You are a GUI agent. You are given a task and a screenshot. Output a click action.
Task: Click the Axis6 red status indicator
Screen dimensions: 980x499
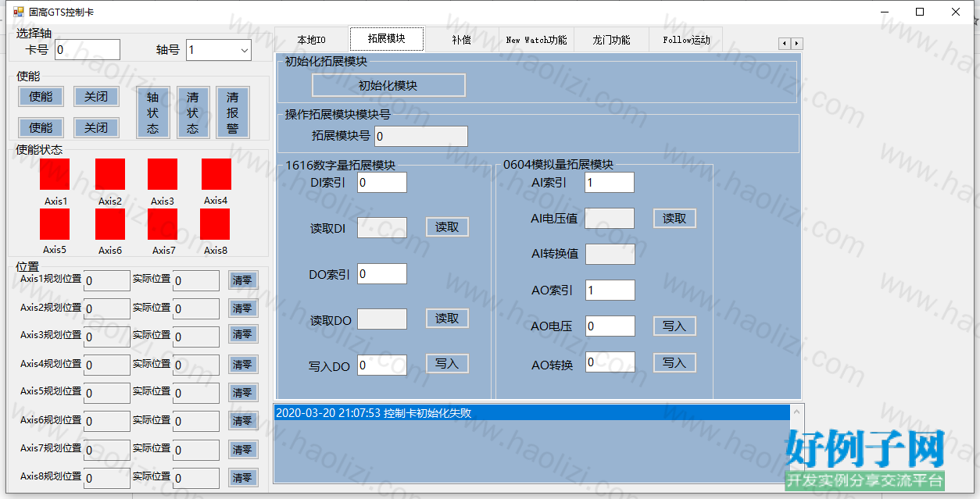(x=110, y=224)
